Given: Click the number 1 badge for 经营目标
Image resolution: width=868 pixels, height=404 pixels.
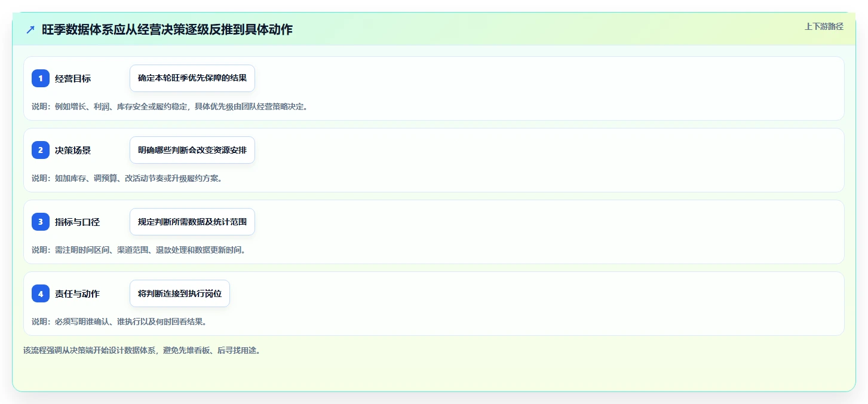Looking at the screenshot, I should coord(41,78).
